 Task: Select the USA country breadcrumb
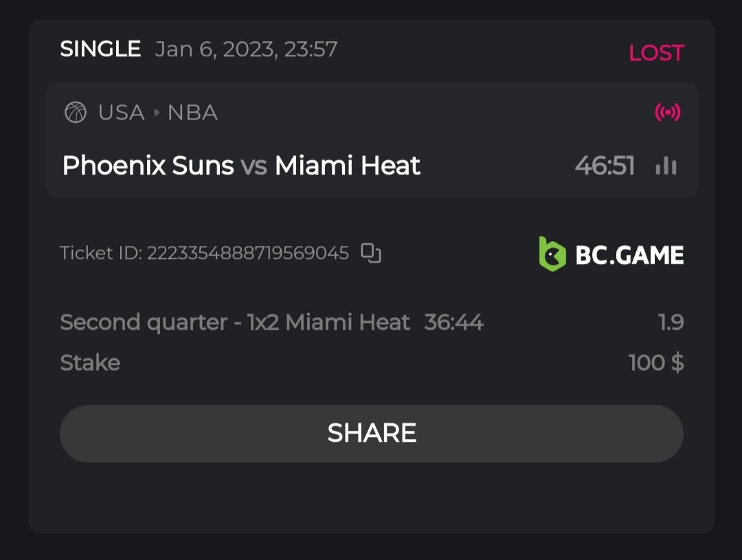coord(121,113)
